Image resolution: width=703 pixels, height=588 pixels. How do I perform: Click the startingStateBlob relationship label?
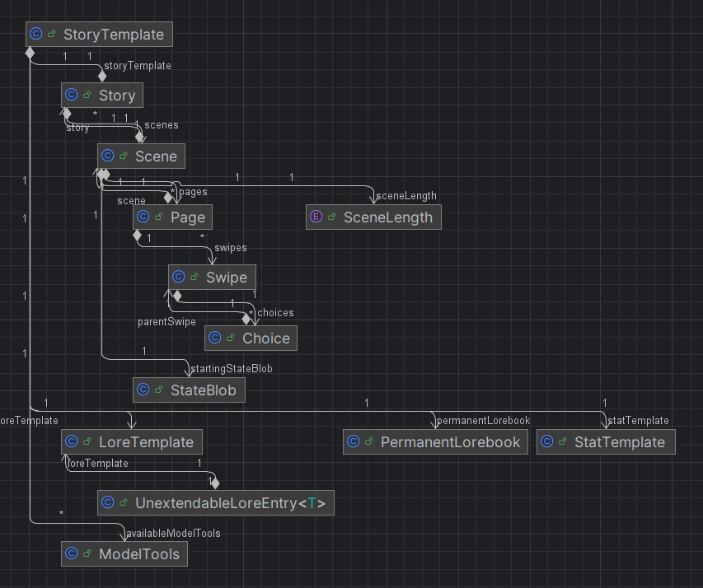[x=232, y=368]
